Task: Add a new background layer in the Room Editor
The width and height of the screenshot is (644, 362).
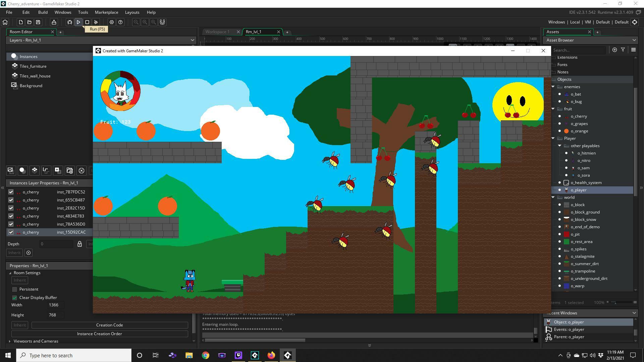Action: point(10,171)
